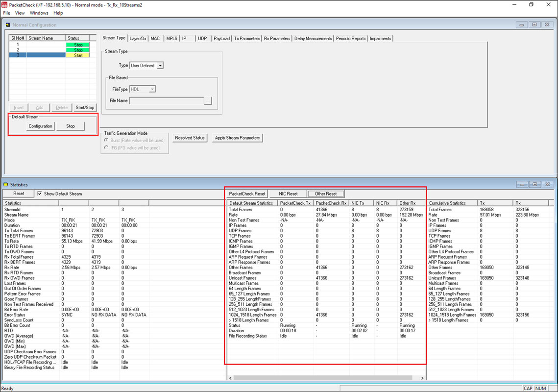Click the Default Stream Statistics column header
The width and height of the screenshot is (558, 392).
253,203
